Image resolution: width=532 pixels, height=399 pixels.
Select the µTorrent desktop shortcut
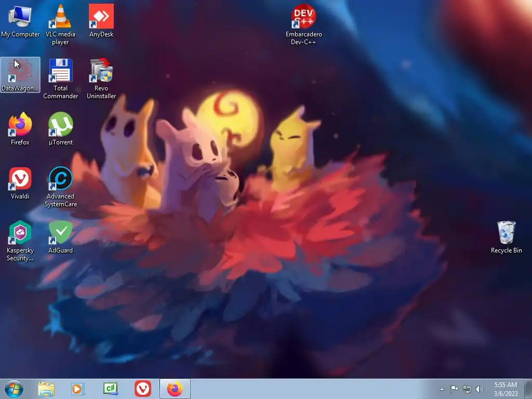tap(60, 129)
